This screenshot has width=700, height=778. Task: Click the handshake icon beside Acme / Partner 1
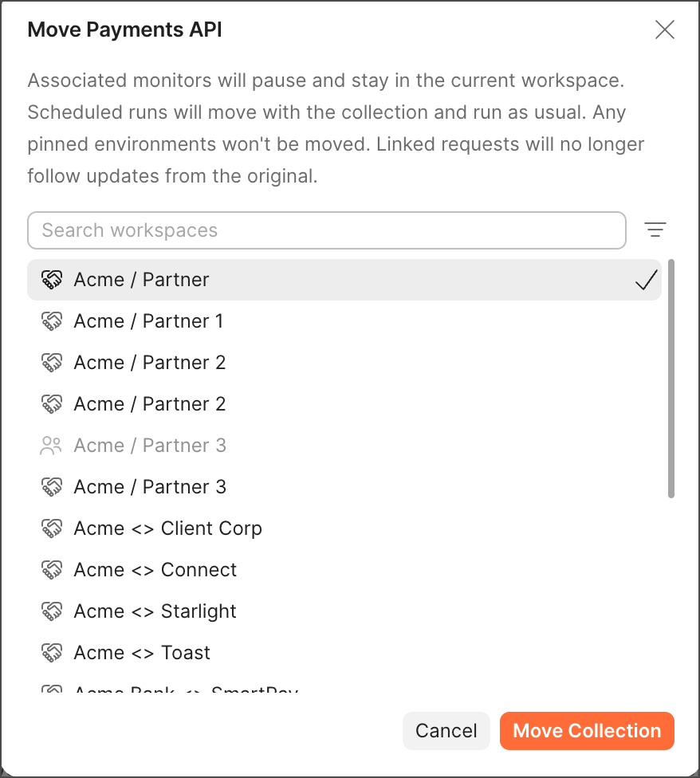pos(51,321)
